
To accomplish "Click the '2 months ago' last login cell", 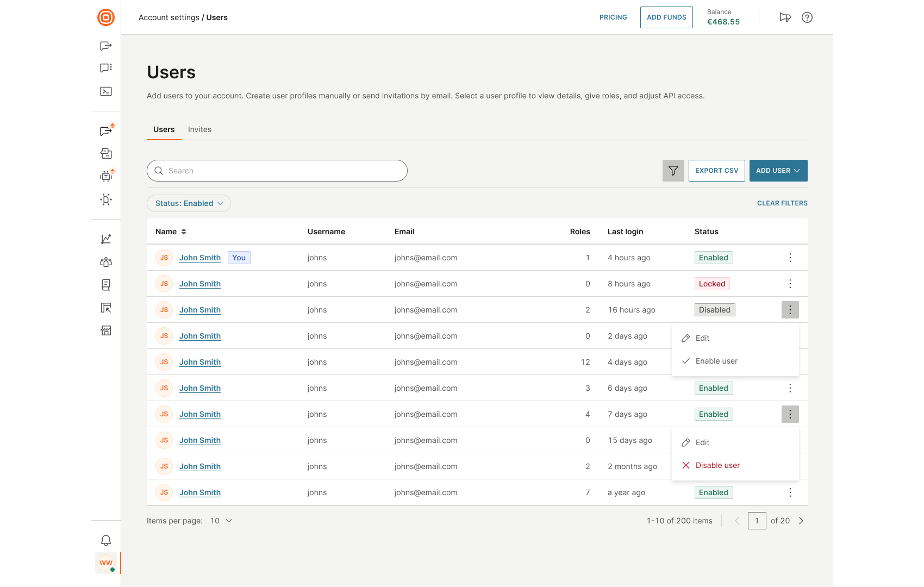I will coord(632,466).
